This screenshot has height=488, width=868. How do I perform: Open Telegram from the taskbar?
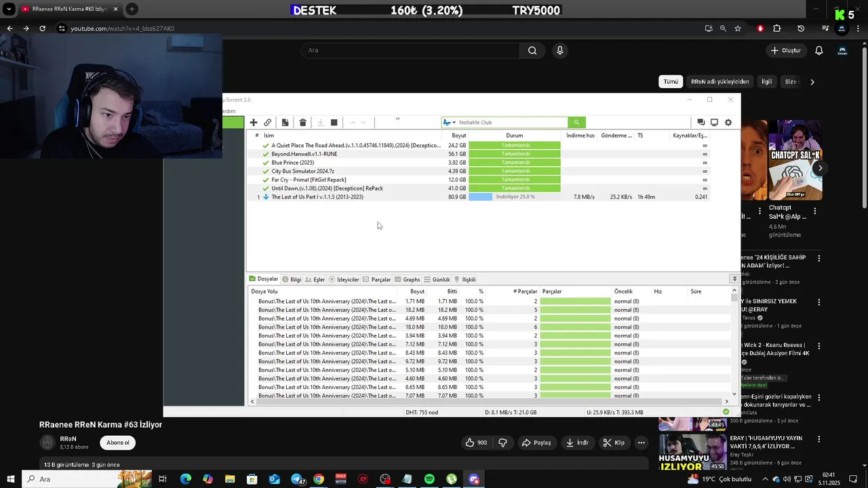(x=297, y=479)
